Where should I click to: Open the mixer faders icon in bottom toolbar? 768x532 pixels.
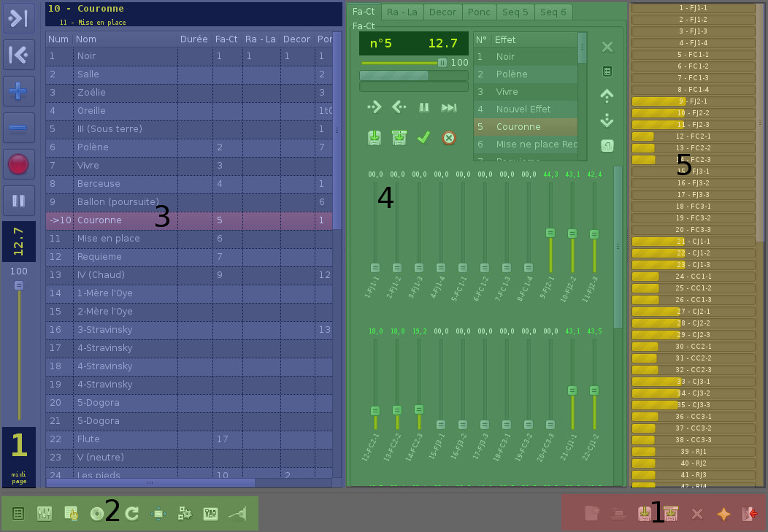[45, 514]
